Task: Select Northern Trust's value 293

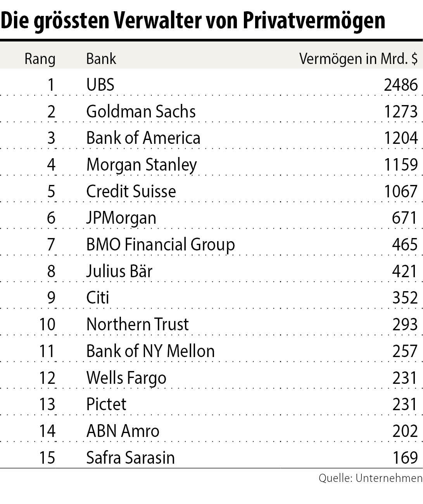Action: click(x=405, y=324)
